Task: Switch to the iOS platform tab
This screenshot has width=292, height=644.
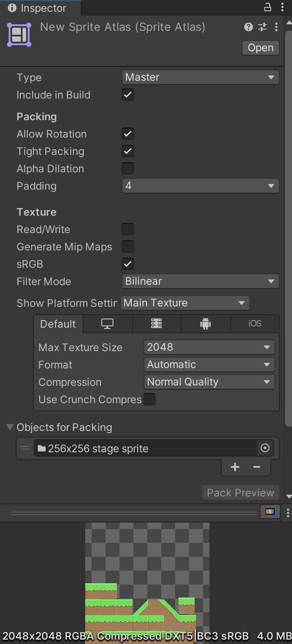Action: click(x=255, y=323)
